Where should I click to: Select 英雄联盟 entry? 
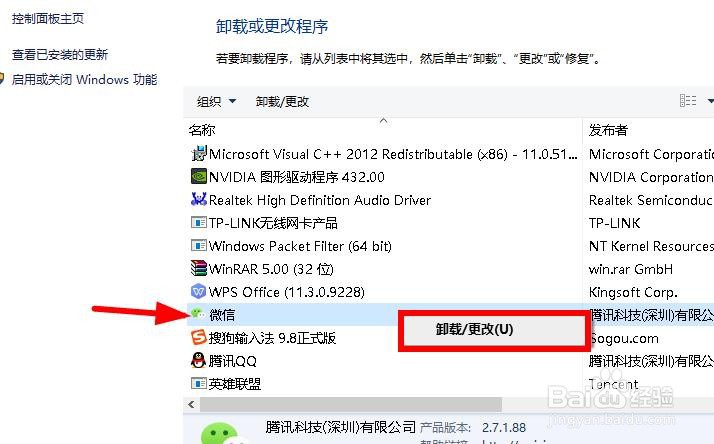(x=235, y=384)
